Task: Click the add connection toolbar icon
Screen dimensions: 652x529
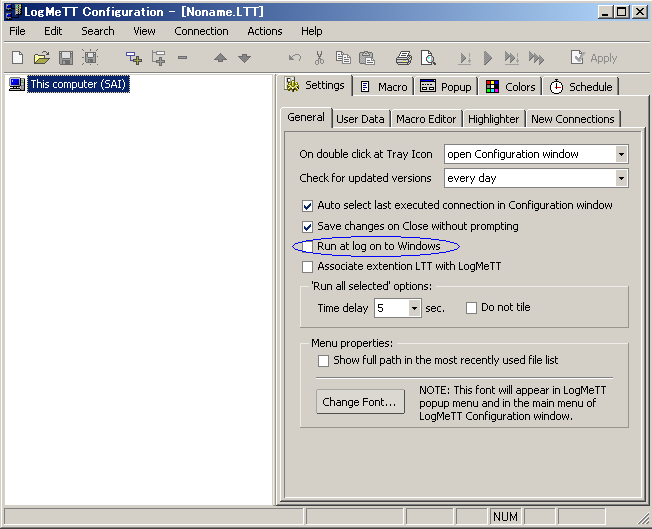Action: [x=133, y=58]
